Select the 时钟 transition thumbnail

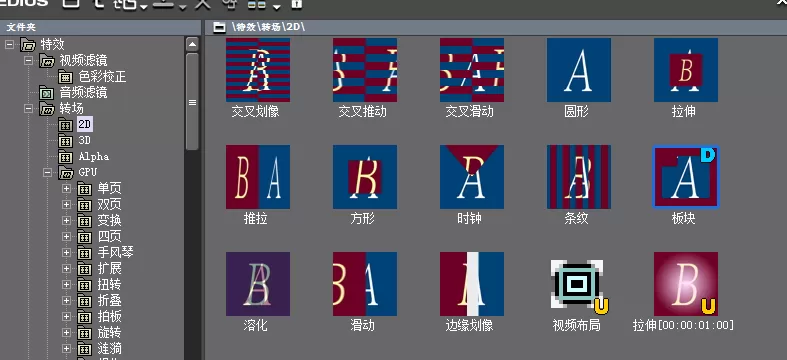tap(472, 177)
